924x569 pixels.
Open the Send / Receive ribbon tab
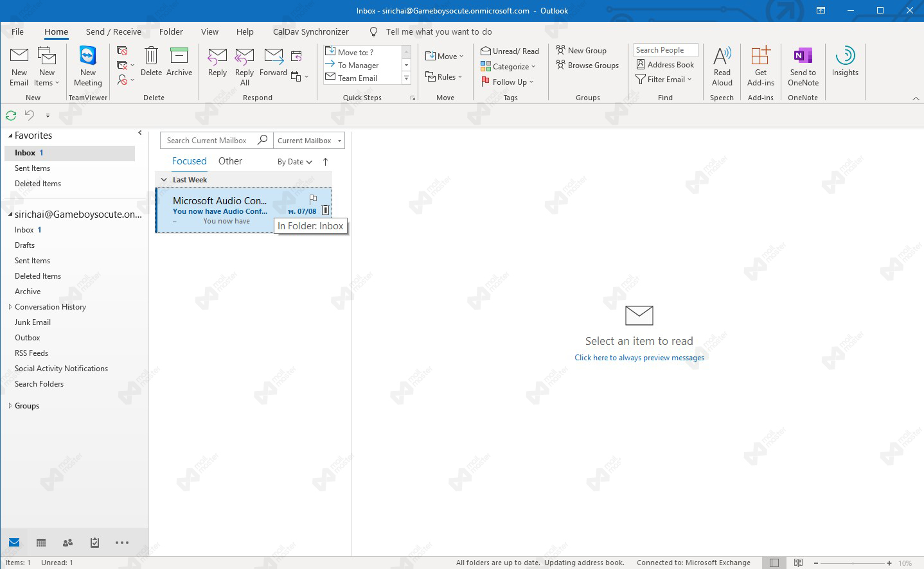pos(113,31)
